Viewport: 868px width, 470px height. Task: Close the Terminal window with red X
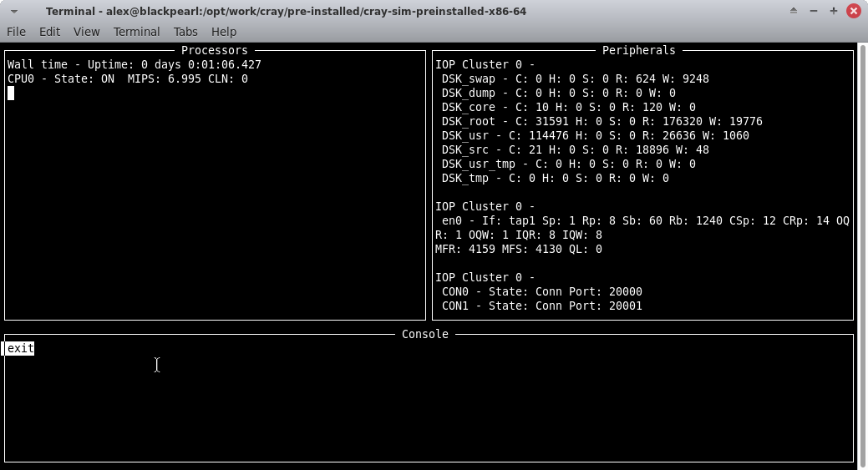pos(853,11)
